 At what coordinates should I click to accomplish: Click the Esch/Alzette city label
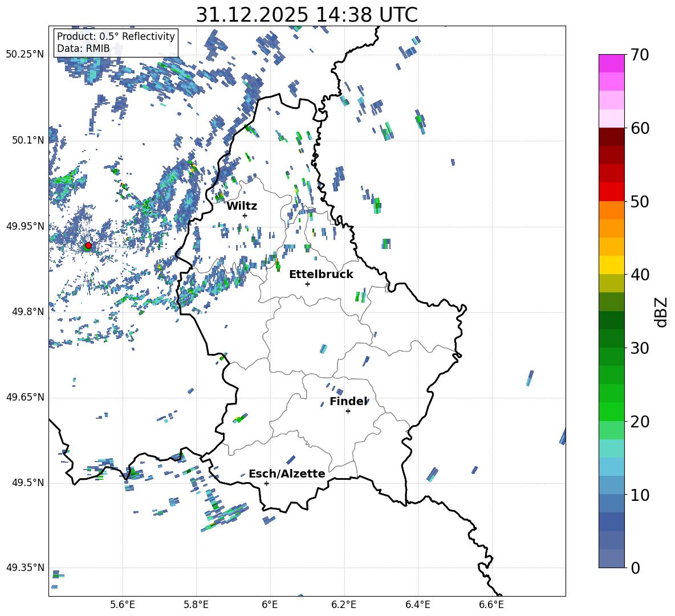pyautogui.click(x=287, y=474)
